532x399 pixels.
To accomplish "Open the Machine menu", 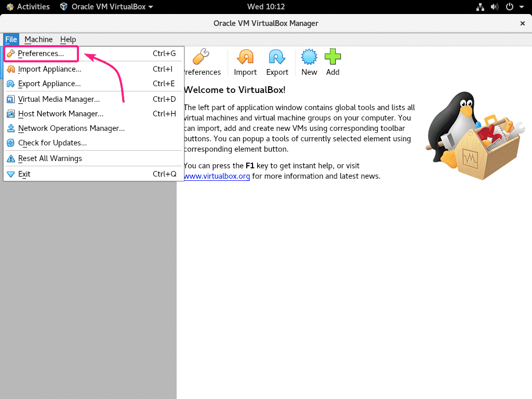I will (x=38, y=39).
